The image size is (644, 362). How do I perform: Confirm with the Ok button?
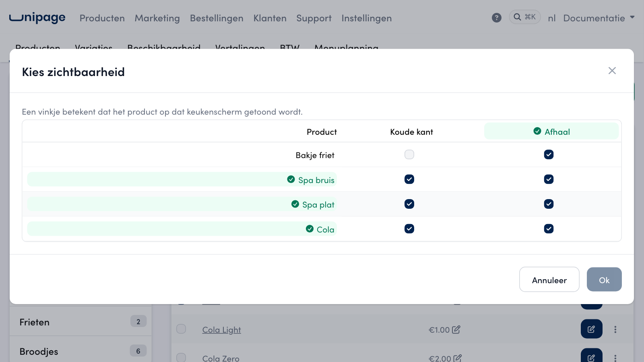(604, 280)
